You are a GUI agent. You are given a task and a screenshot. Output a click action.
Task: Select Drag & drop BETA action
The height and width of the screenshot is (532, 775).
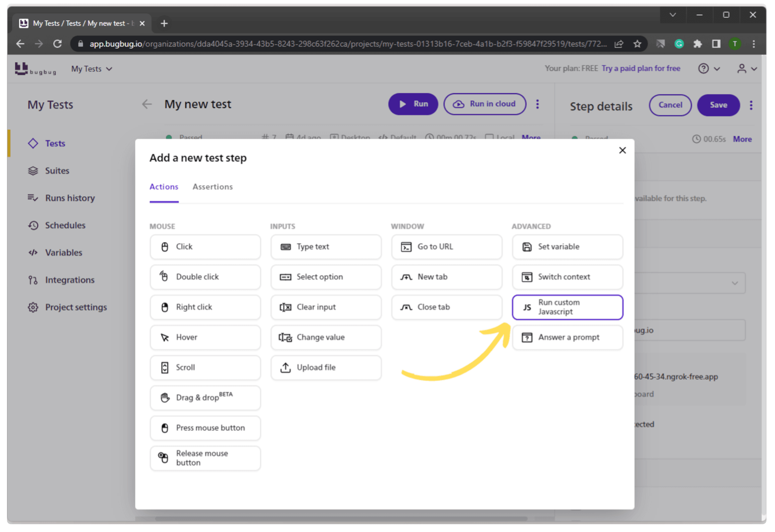pos(205,398)
